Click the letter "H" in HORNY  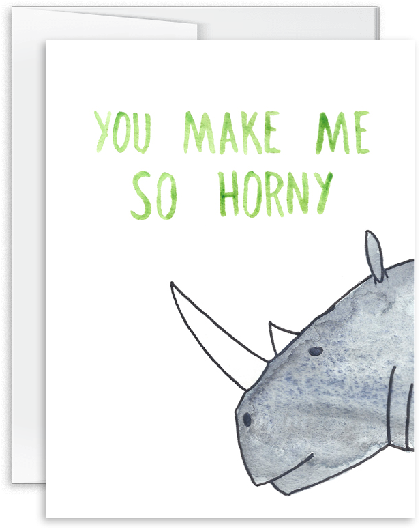tap(232, 195)
